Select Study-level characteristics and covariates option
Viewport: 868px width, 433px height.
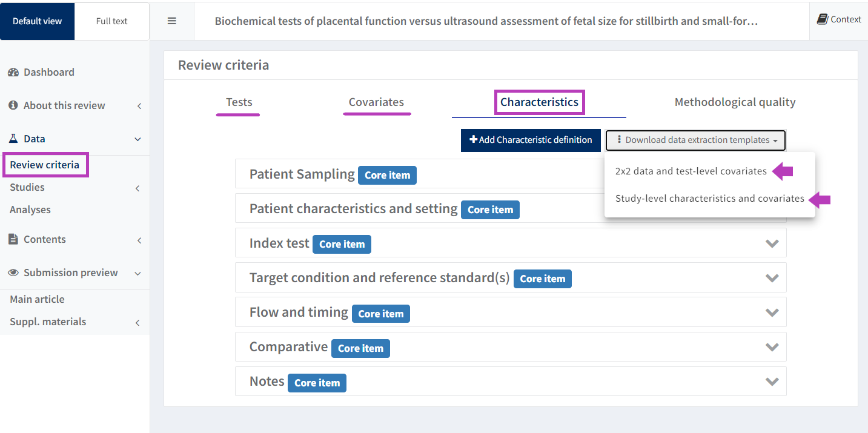coord(709,199)
